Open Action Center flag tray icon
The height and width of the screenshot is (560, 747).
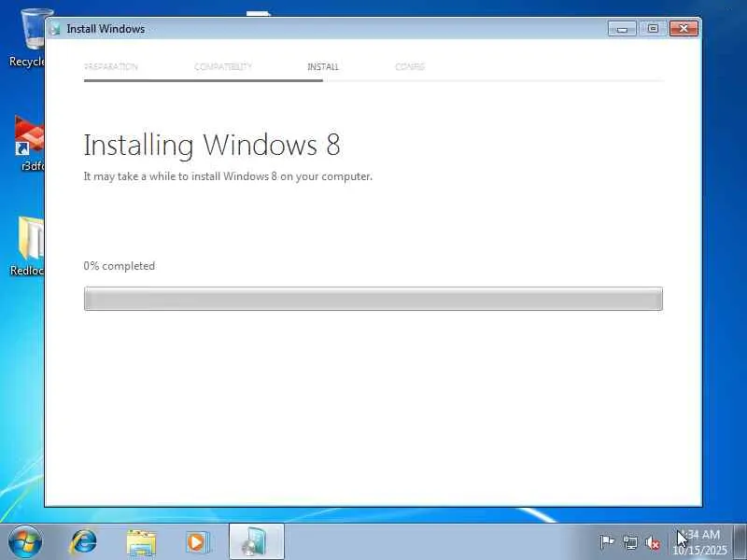click(606, 542)
